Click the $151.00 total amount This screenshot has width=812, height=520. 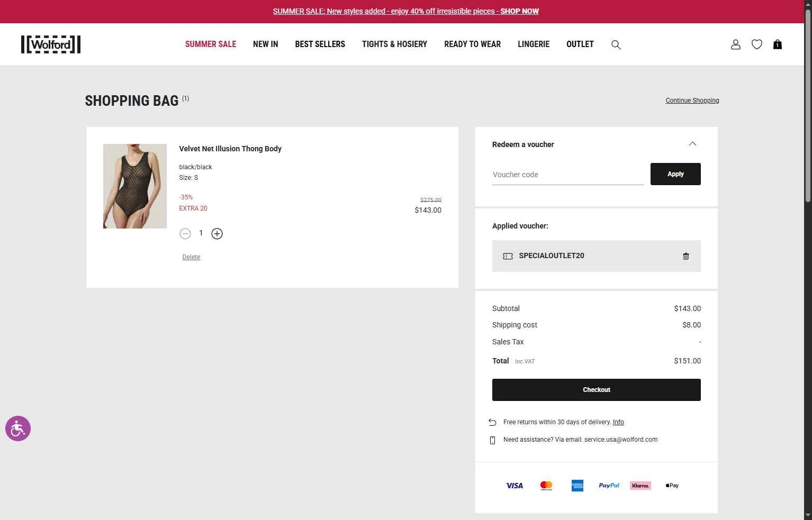click(688, 361)
